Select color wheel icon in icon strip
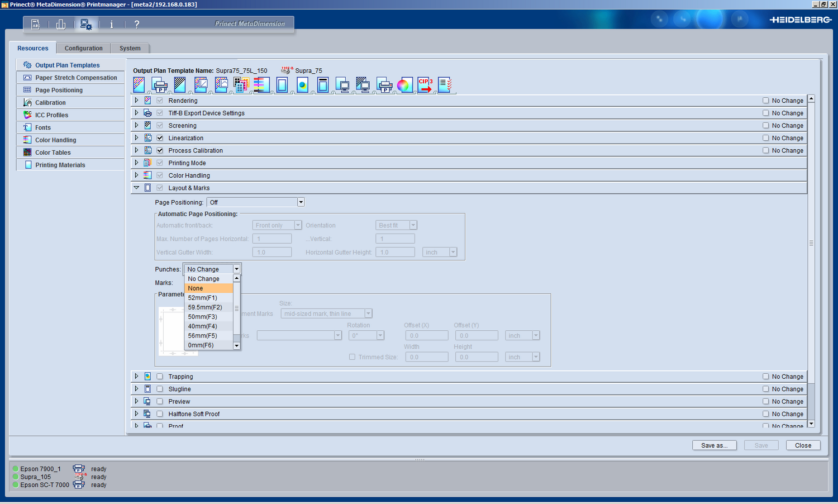This screenshot has height=504, width=838. tap(404, 85)
